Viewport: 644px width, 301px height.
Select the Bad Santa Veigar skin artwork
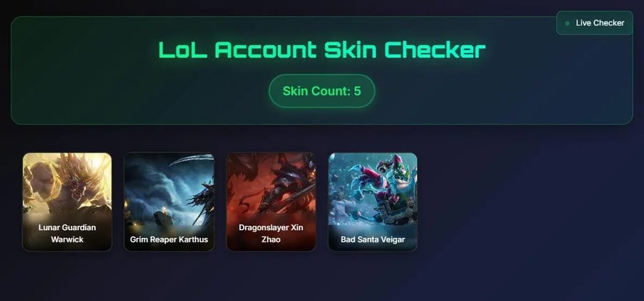click(x=373, y=201)
